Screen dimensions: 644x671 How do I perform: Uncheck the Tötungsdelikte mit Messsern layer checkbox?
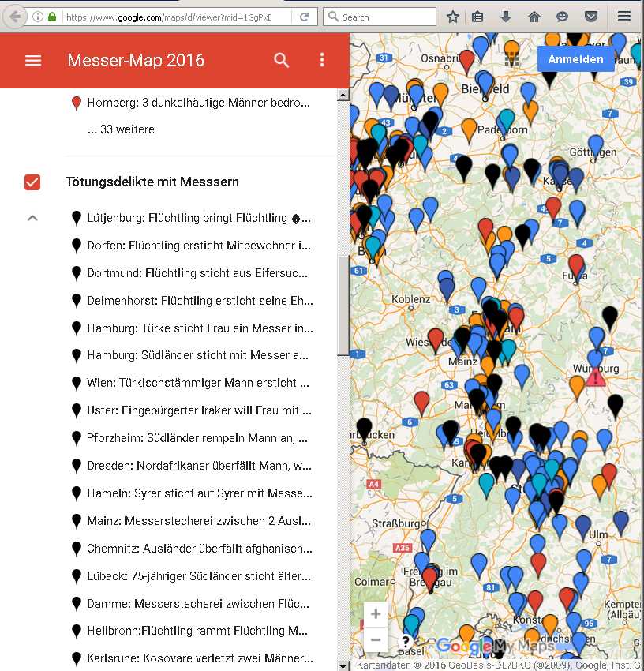tap(32, 182)
